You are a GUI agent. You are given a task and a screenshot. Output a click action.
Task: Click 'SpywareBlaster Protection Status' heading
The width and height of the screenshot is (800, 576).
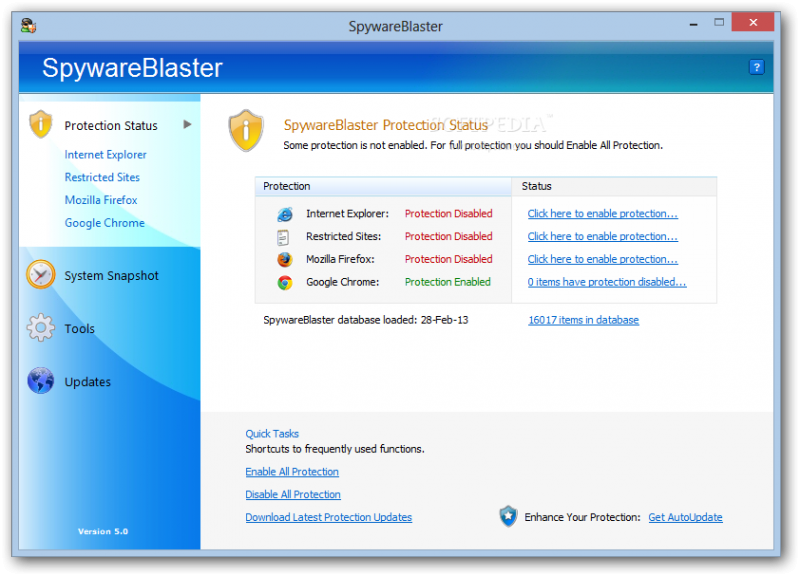coord(386,125)
